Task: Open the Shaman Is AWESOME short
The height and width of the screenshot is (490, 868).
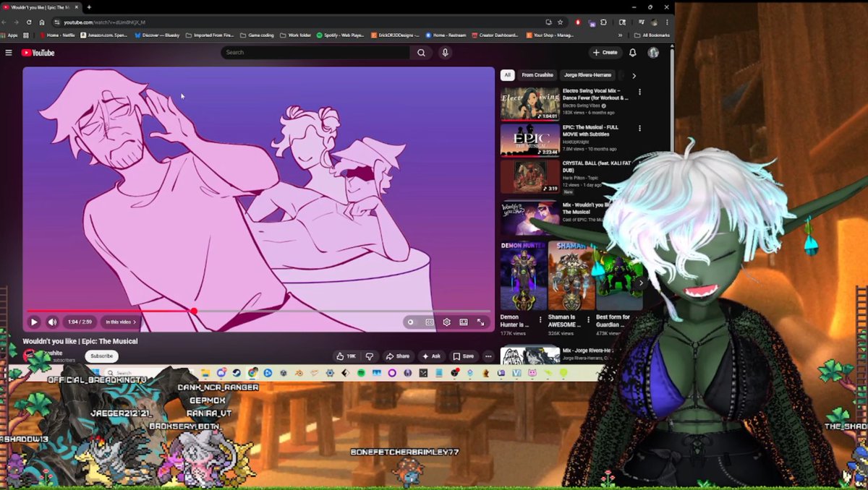Action: tap(571, 276)
